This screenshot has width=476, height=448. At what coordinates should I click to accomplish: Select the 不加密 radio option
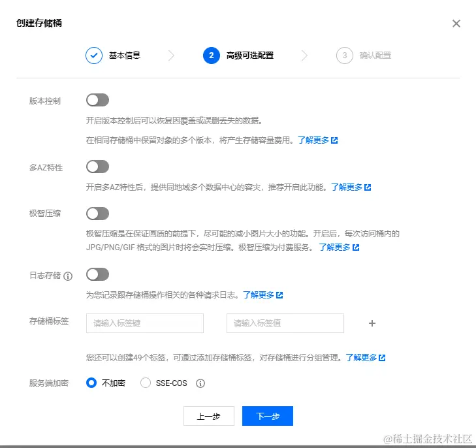[x=91, y=383]
